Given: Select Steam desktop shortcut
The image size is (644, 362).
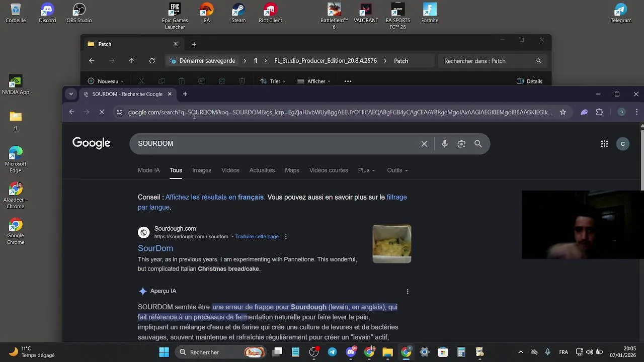Looking at the screenshot, I should [x=238, y=14].
